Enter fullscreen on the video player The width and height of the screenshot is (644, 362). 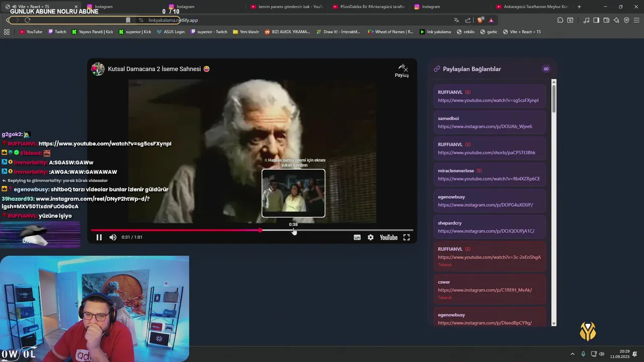coord(407,237)
